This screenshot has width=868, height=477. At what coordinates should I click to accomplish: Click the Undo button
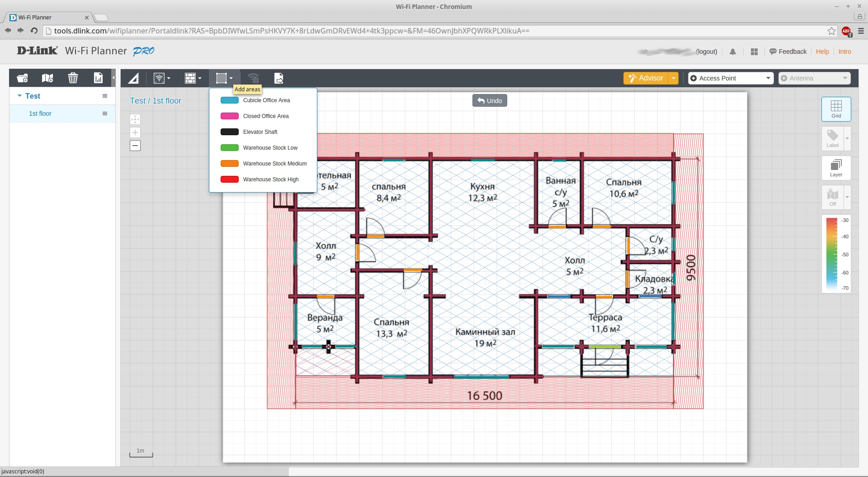tap(490, 101)
